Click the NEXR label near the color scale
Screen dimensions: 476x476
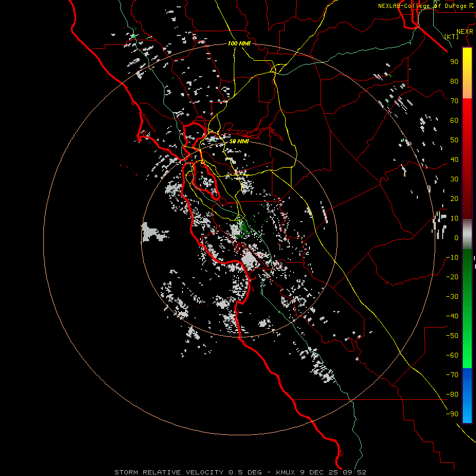pyautogui.click(x=464, y=31)
